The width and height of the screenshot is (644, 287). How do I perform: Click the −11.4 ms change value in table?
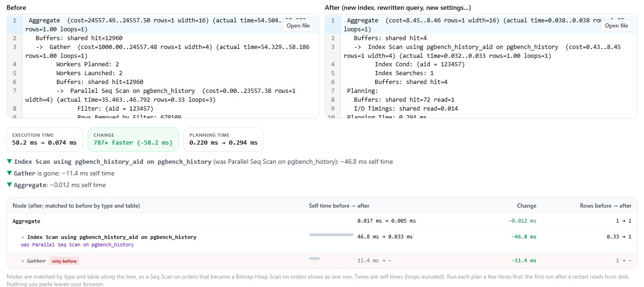click(524, 261)
